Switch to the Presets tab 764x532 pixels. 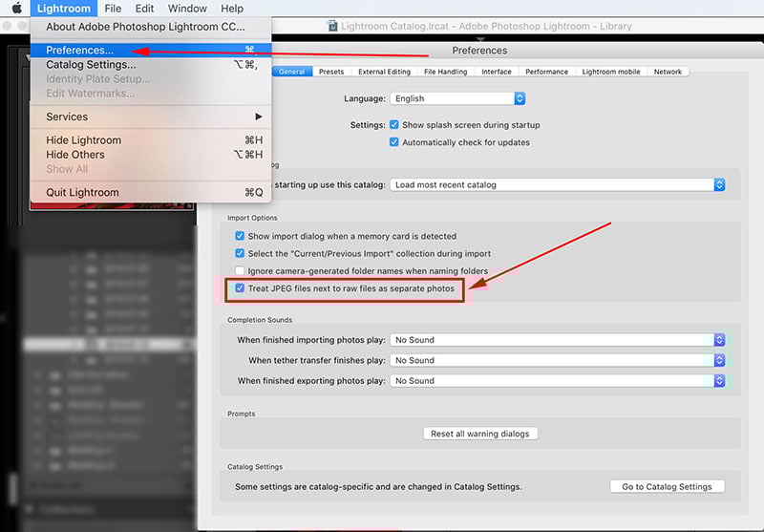331,72
